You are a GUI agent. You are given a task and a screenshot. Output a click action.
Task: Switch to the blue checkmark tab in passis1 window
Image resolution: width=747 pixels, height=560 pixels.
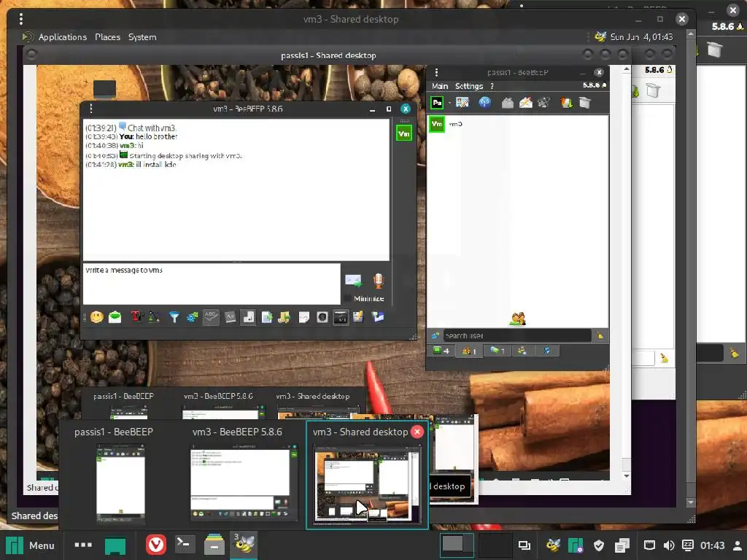547,351
